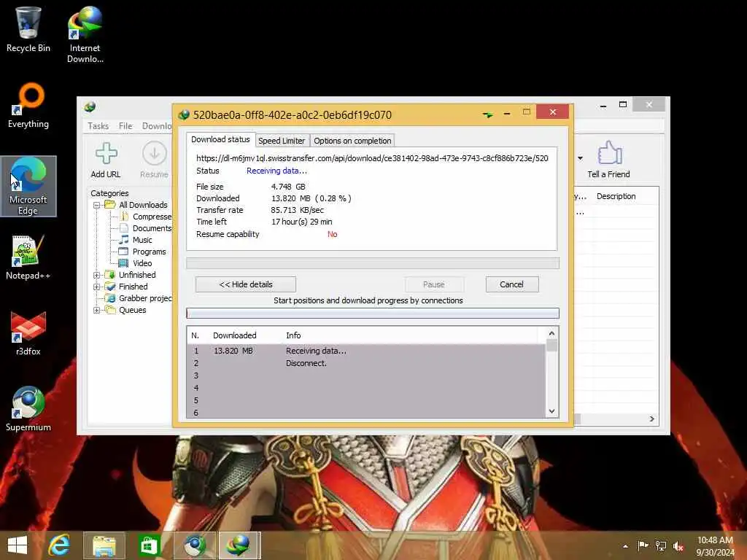Viewport: 747px width, 560px height.
Task: Open Tasks menu in IDM
Action: [x=98, y=126]
